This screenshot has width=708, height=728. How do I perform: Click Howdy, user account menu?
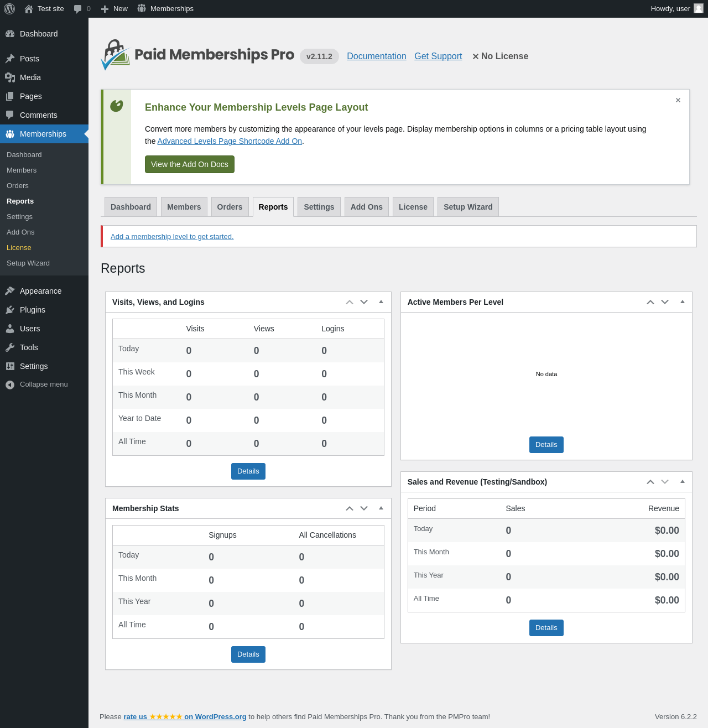click(677, 9)
